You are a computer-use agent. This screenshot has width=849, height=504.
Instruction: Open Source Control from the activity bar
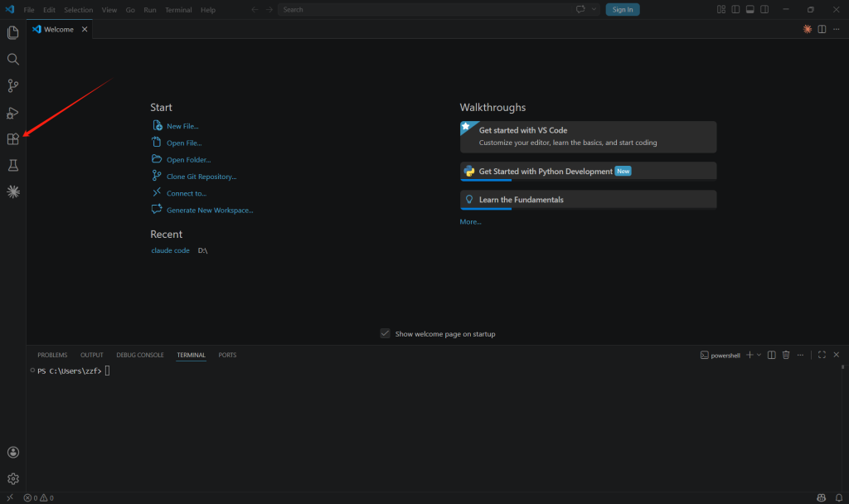pyautogui.click(x=12, y=86)
